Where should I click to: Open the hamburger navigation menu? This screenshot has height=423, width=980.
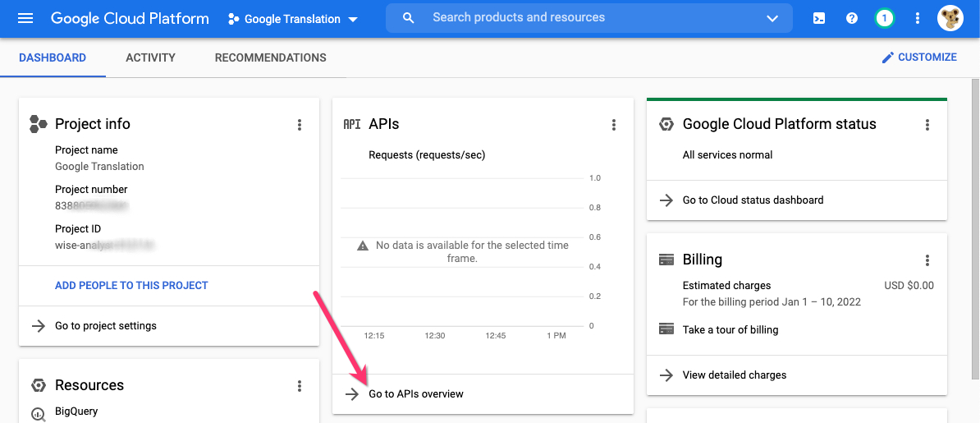[x=25, y=18]
